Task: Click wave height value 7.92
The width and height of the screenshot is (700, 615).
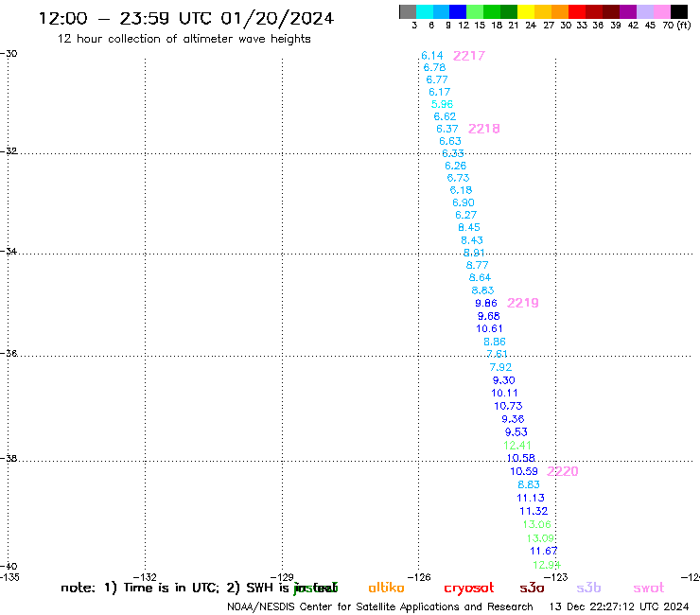Action: pyautogui.click(x=501, y=367)
